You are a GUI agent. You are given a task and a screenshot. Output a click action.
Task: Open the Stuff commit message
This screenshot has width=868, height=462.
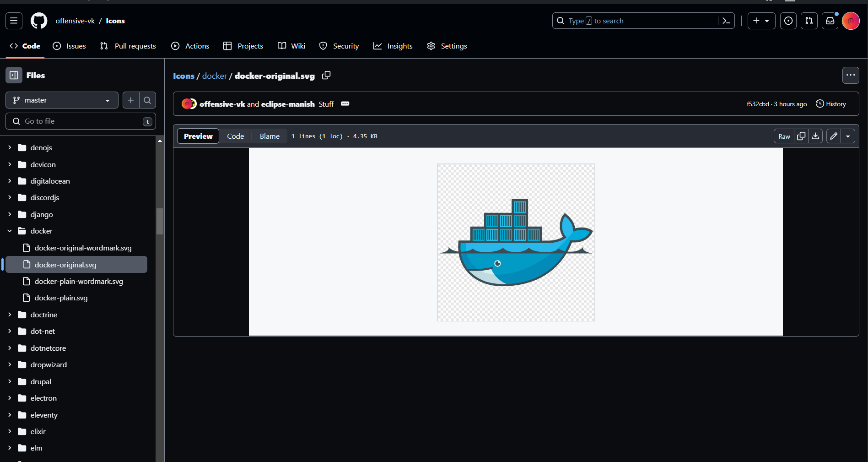(326, 104)
